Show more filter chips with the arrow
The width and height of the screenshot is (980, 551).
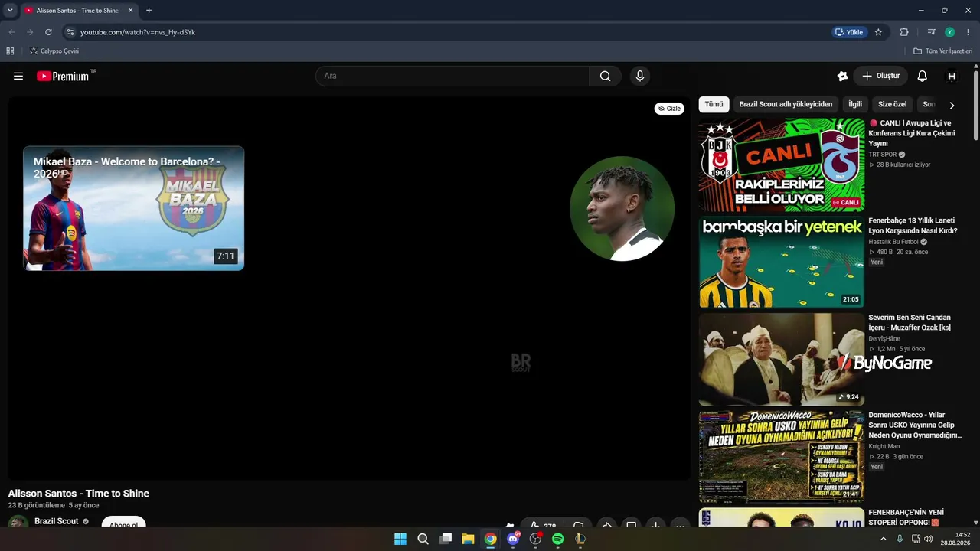click(952, 105)
